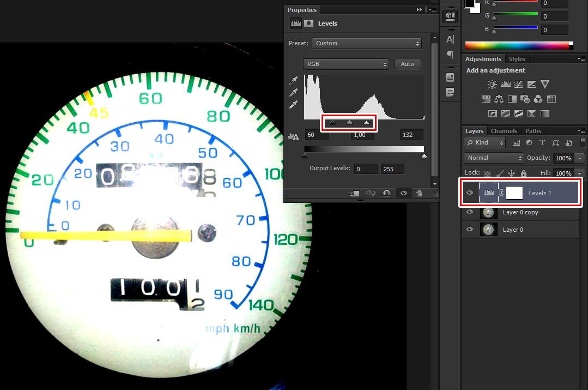Open the Notes panel icon
The image size is (588, 390).
point(450,92)
